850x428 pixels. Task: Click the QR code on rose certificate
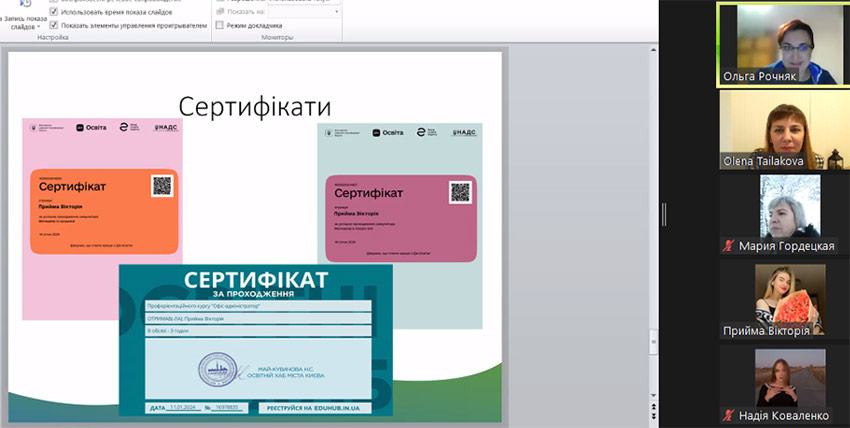pos(460,192)
